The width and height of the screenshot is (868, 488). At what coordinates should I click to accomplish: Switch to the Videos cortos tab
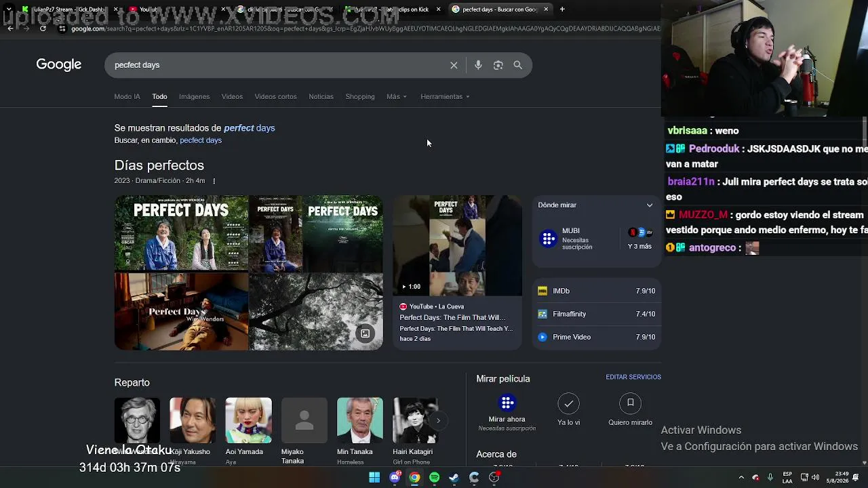(x=275, y=97)
